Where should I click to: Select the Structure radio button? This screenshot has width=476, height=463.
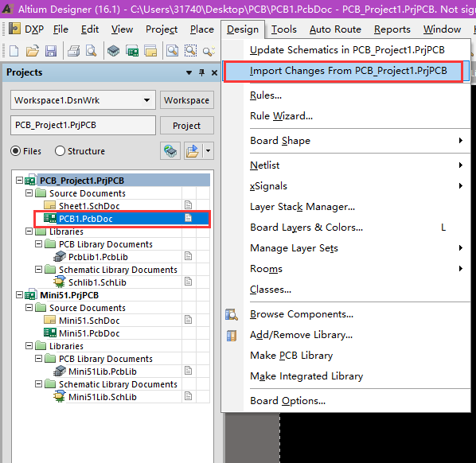tap(60, 151)
